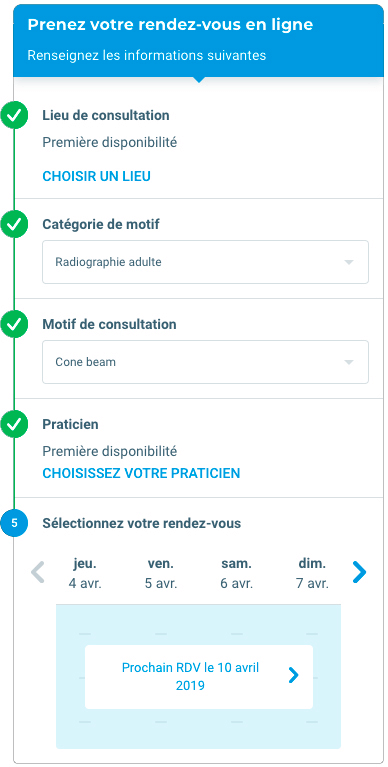Click the green checkmark beside Praticien
Image resolution: width=388 pixels, height=767 pixels.
click(x=14, y=424)
